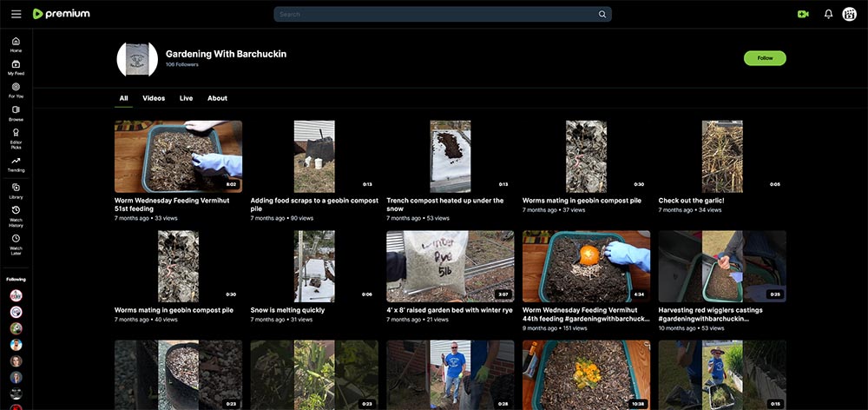Open Worm Wednesday 44th feeding title

coord(586,314)
